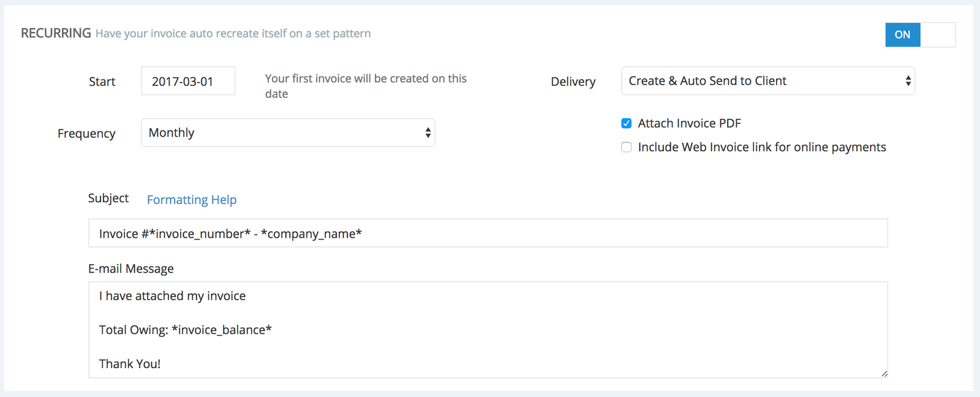The image size is (980, 397).
Task: Focus the Start date field
Action: (x=187, y=81)
